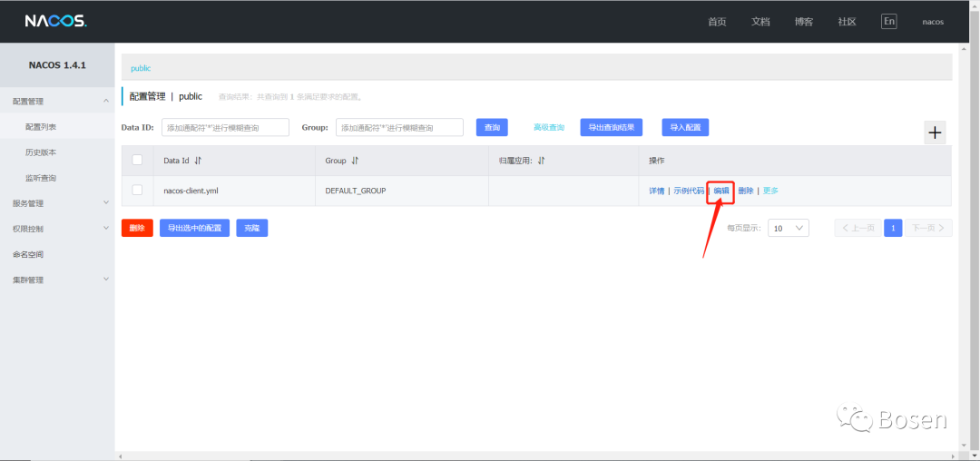Click the red 删除 button below table

(137, 228)
